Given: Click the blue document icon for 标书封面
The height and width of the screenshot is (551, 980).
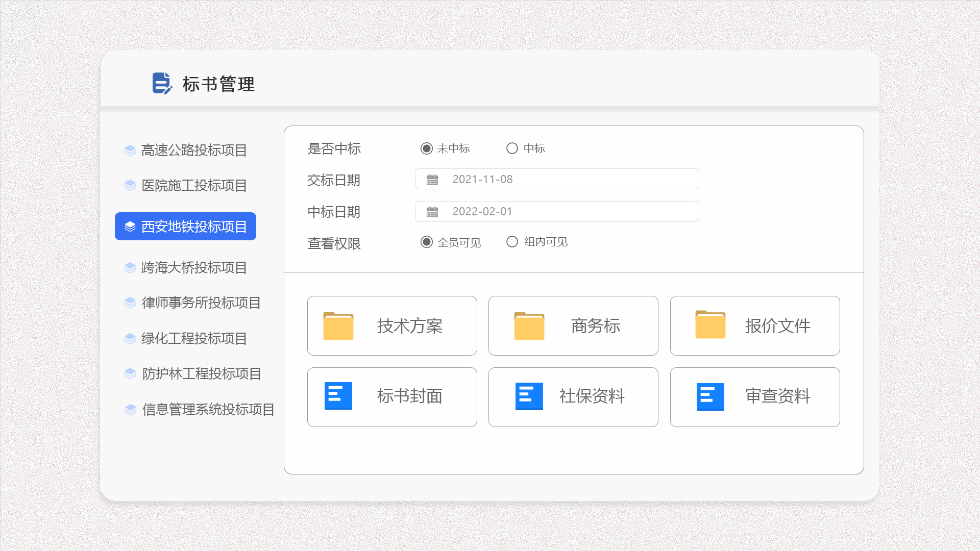Looking at the screenshot, I should point(338,396).
